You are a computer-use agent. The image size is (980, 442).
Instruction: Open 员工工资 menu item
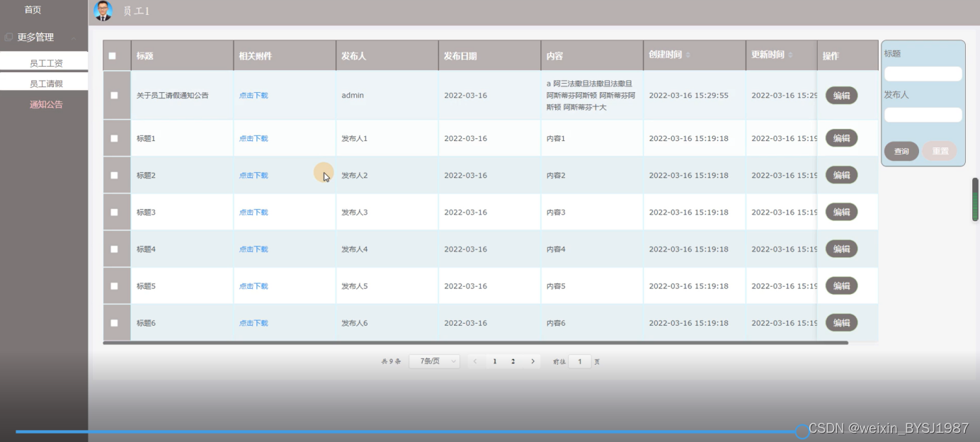tap(45, 63)
